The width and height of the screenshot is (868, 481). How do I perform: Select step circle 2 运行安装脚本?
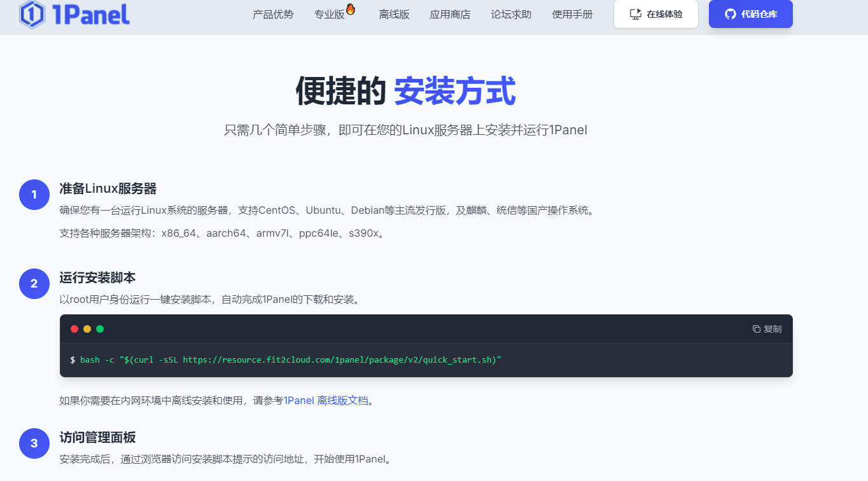(34, 284)
